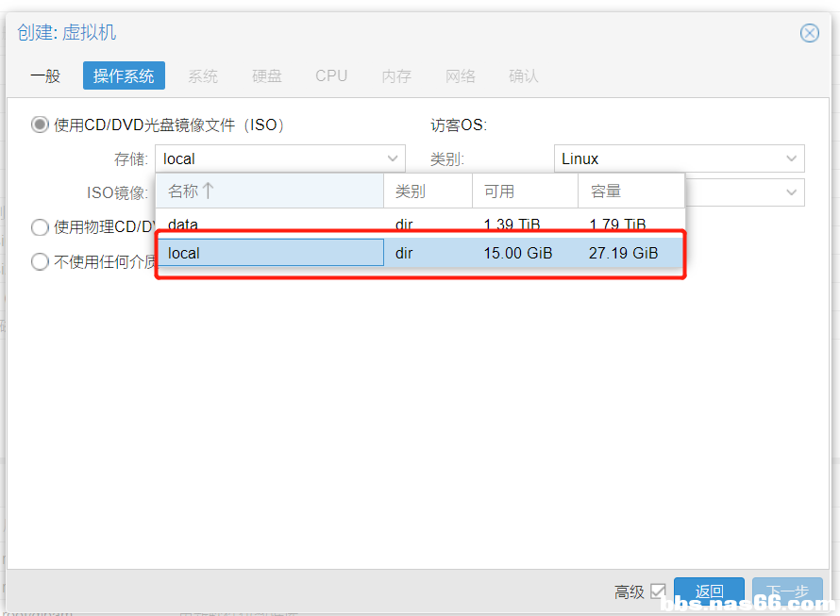840x616 pixels.
Task: Open the 类别 Linux dropdown
Action: pos(791,158)
